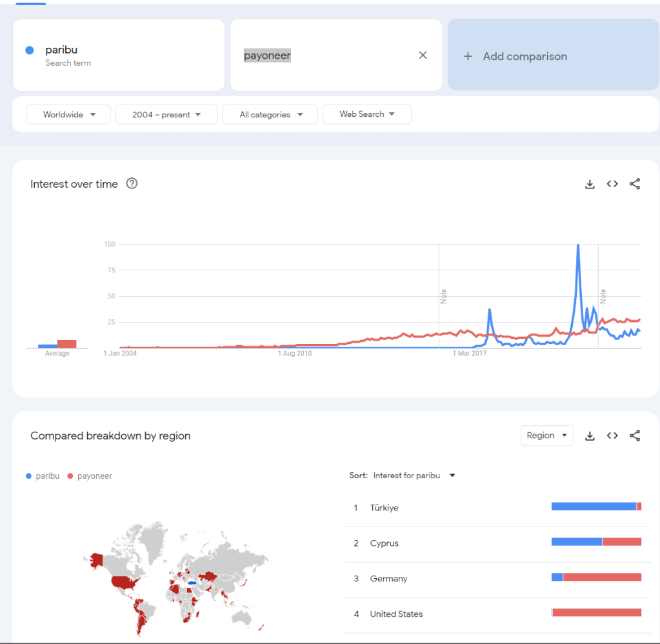660x644 pixels.
Task: Select the paribu search term card
Action: (x=119, y=55)
